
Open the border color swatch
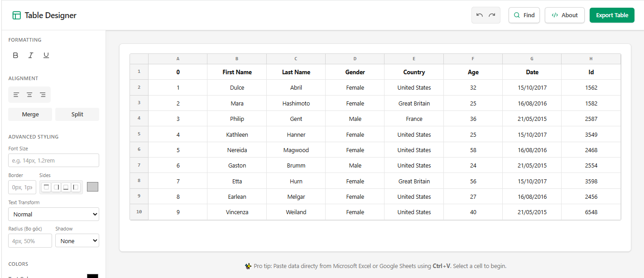[92, 187]
